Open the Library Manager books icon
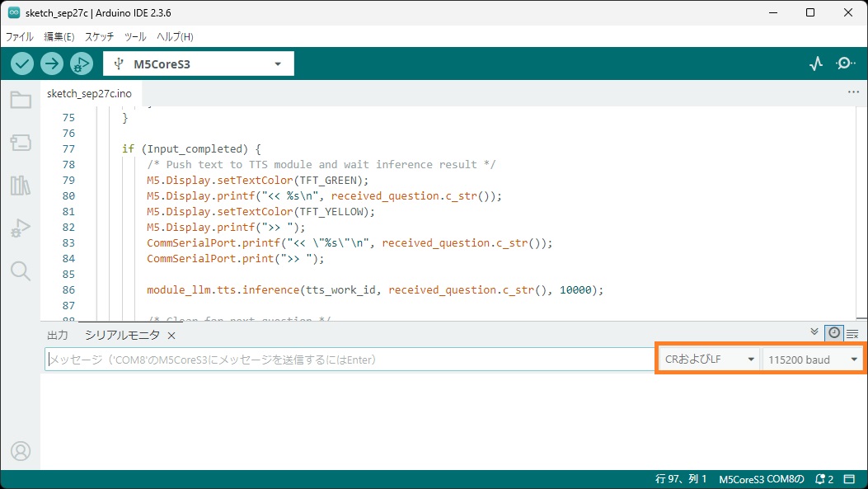The image size is (868, 489). [x=21, y=186]
